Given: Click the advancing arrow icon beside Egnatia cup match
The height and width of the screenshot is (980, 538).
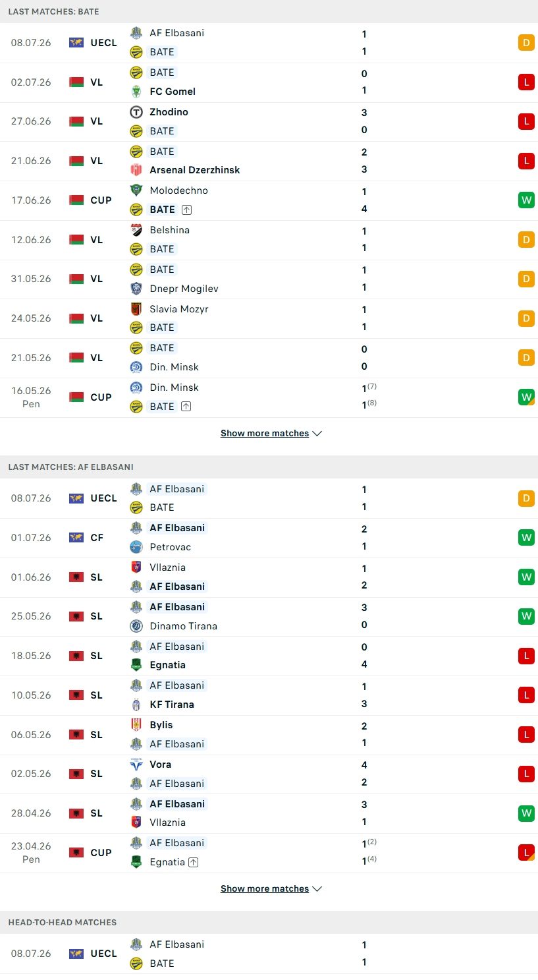Looking at the screenshot, I should click(x=194, y=862).
